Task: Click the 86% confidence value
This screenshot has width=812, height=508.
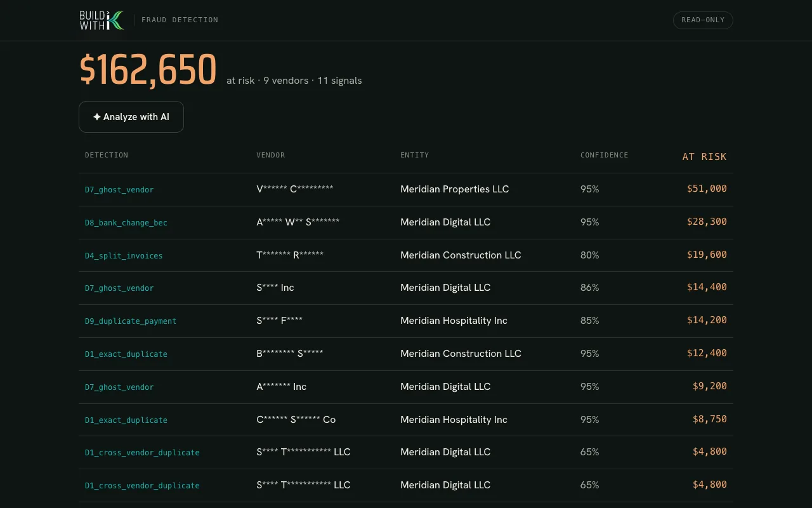Action: coord(590,288)
